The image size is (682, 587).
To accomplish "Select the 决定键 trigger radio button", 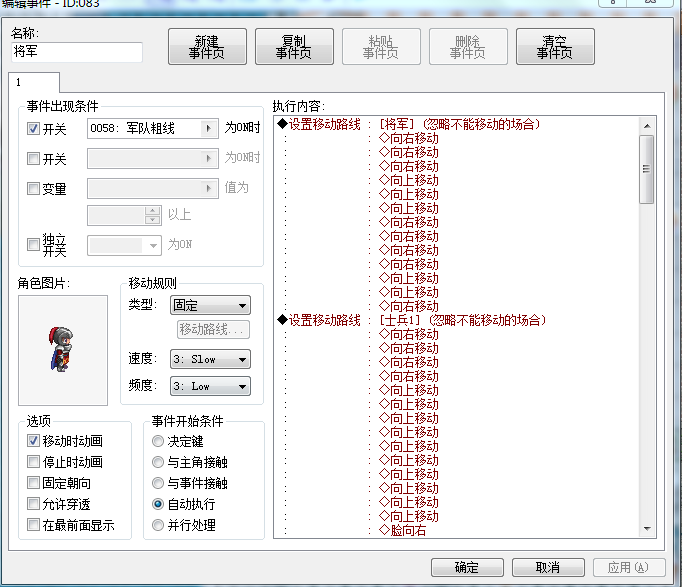I will pyautogui.click(x=158, y=441).
